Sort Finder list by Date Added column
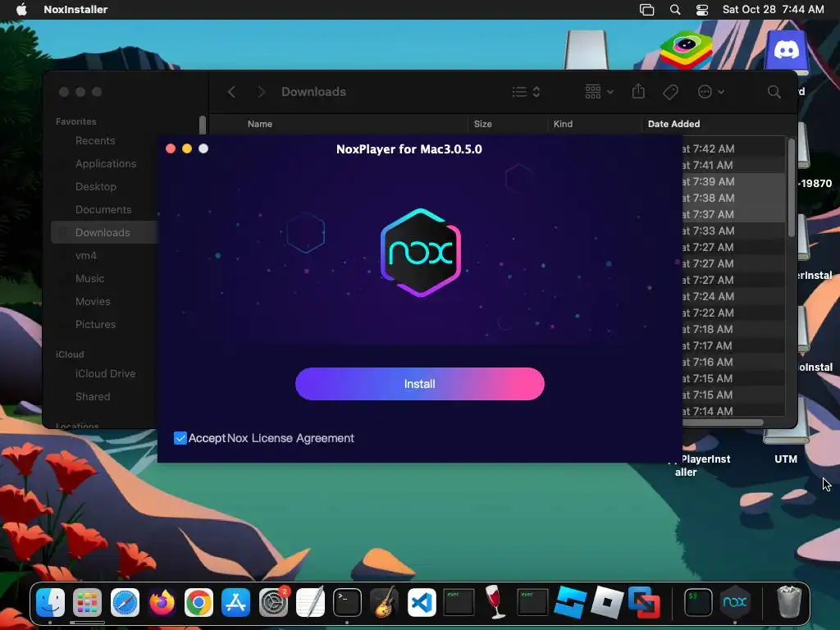Viewport: 840px width, 630px height. point(673,124)
